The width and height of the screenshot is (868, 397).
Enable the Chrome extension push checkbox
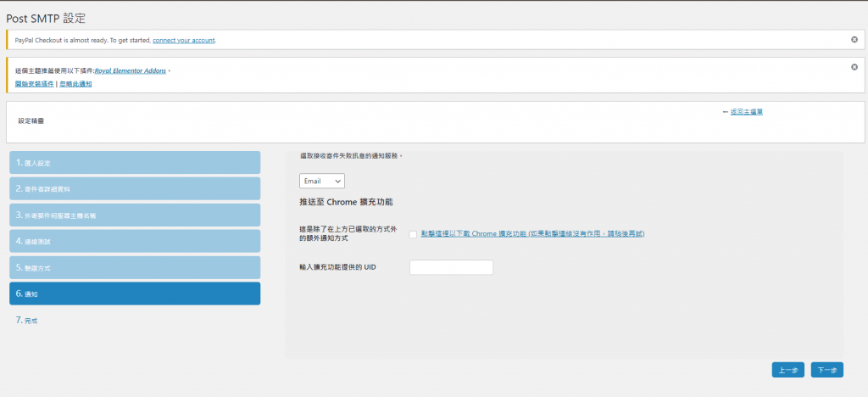coord(413,235)
